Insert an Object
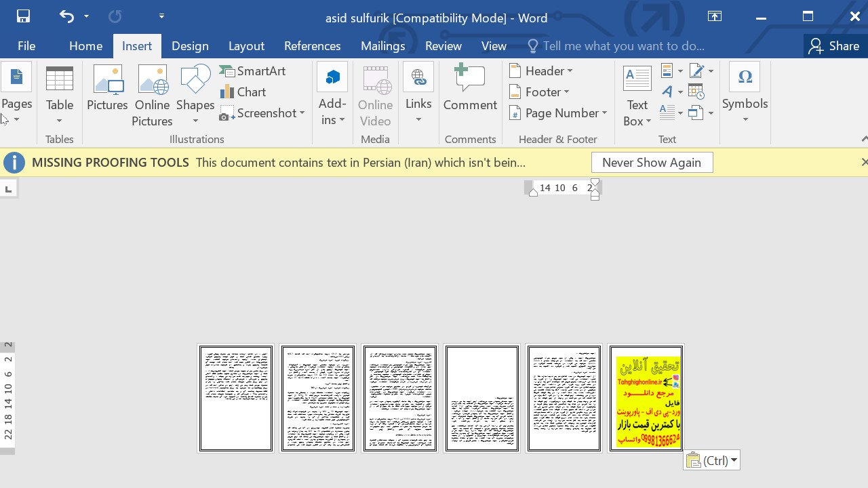The image size is (868, 488). coord(701,113)
